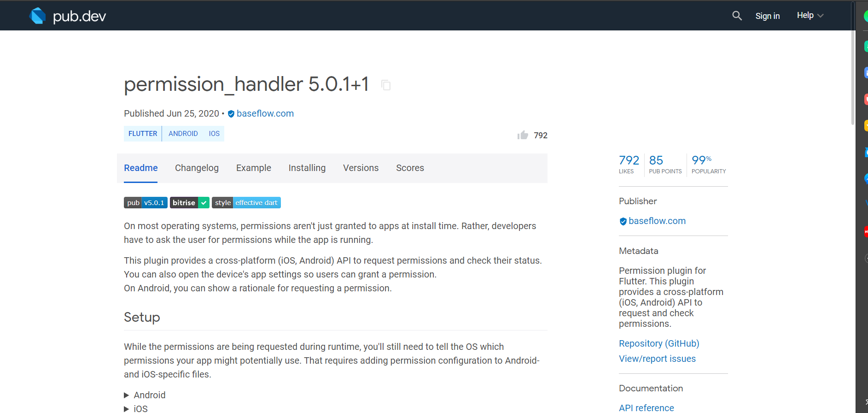This screenshot has height=413, width=868.
Task: Select the FLUTTER tag
Action: point(143,134)
